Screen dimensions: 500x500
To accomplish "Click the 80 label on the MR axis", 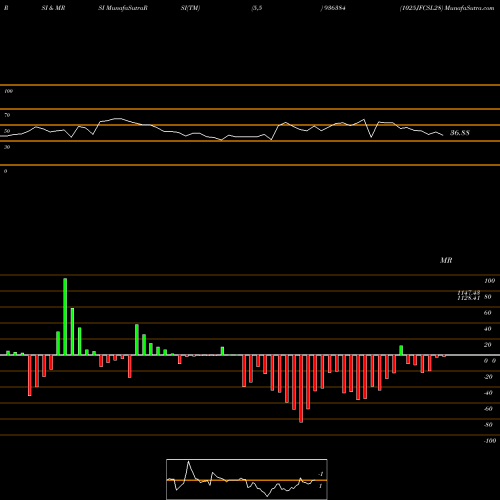I will 488,297.
